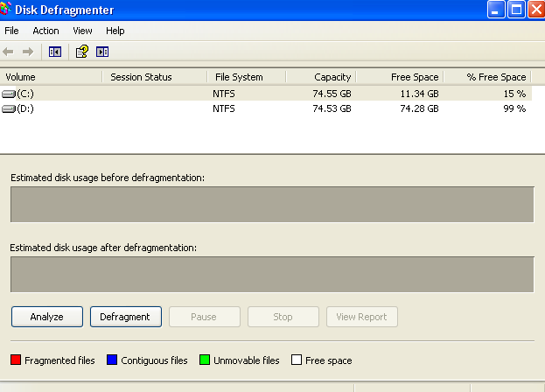Sort by the Capacity column header
The image size is (545, 392).
(321, 77)
